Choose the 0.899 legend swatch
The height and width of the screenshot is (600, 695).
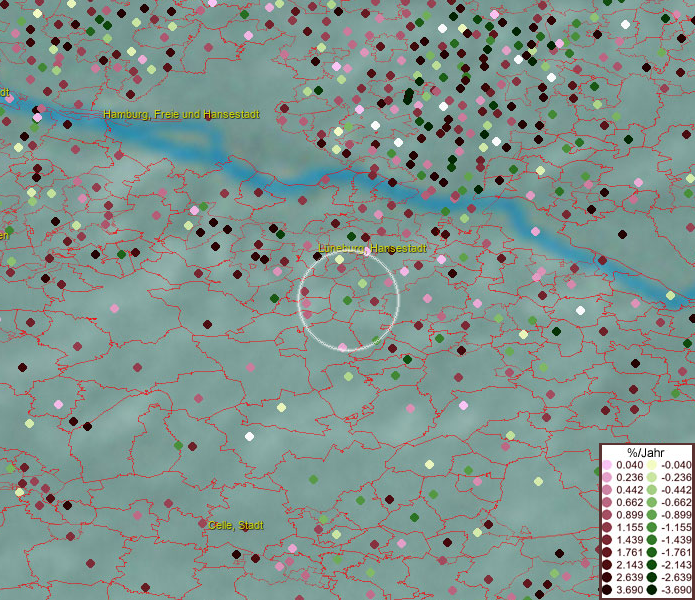607,515
